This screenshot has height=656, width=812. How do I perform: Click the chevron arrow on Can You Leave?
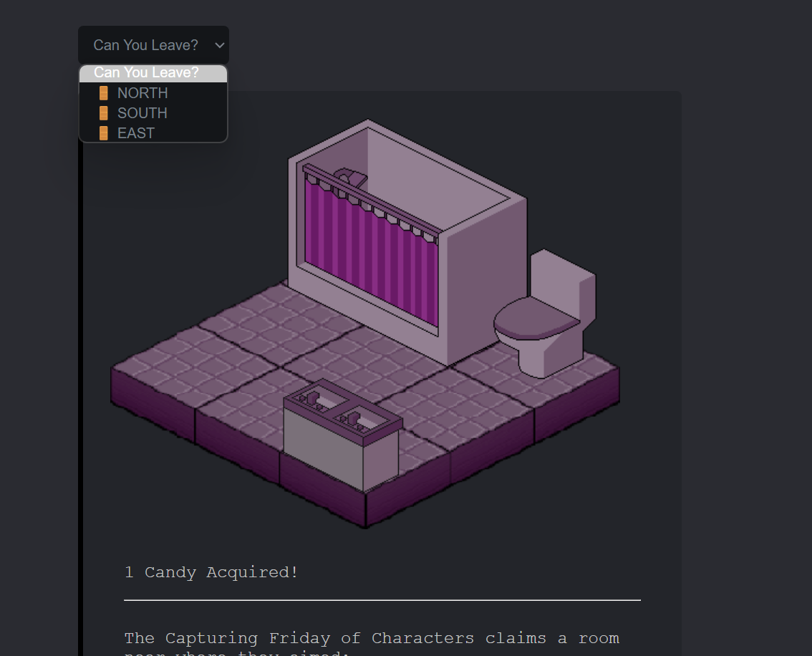click(219, 45)
